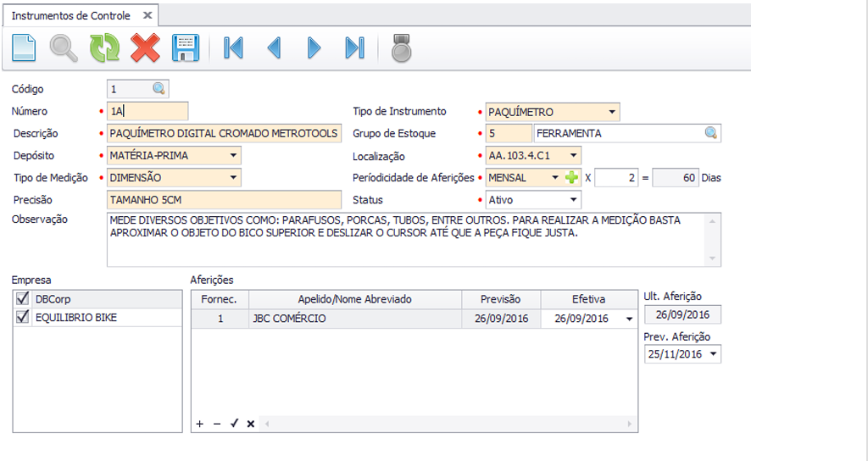The image size is (868, 461).
Task: Click the Descrição text field
Action: click(224, 134)
